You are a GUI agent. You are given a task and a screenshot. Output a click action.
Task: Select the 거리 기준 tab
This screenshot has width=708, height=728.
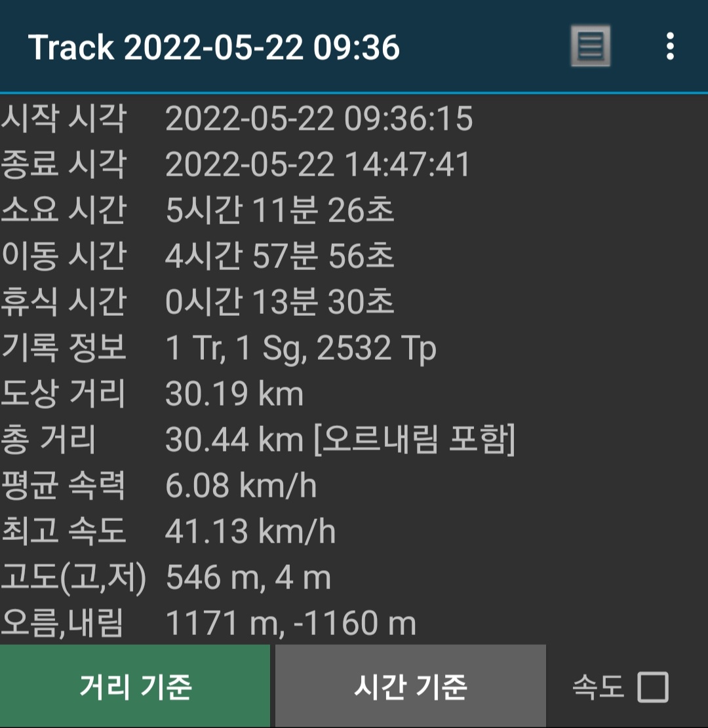[x=135, y=686]
